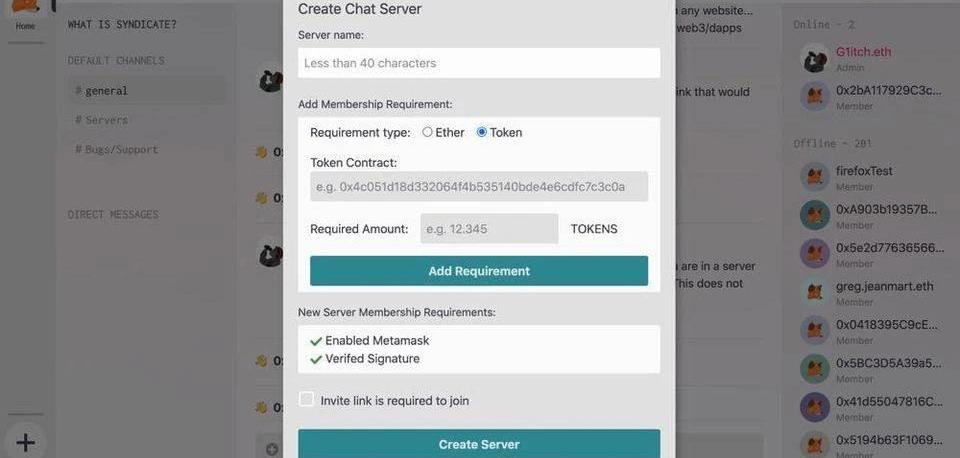The width and height of the screenshot is (960, 458).
Task: Open the Home fox icon
Action: coord(25,7)
